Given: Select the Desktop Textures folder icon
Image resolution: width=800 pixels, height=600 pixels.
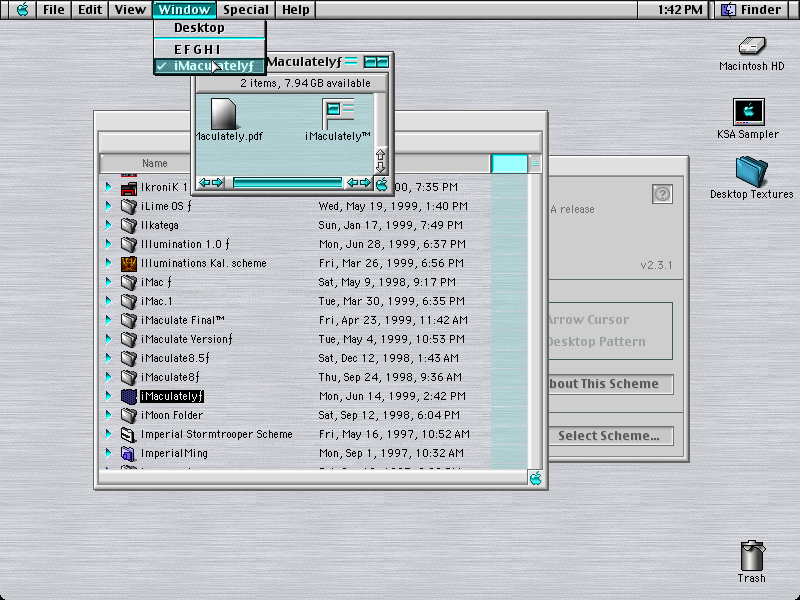Looking at the screenshot, I should [x=752, y=172].
